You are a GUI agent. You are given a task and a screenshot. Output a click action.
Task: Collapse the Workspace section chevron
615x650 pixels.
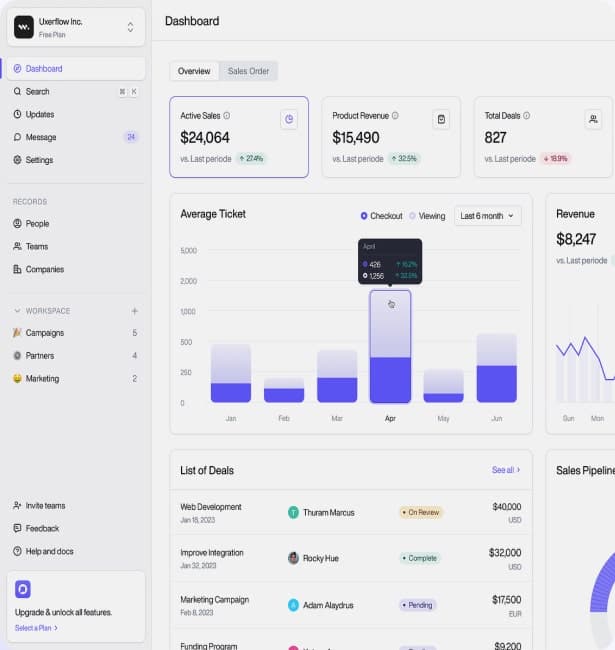click(17, 311)
